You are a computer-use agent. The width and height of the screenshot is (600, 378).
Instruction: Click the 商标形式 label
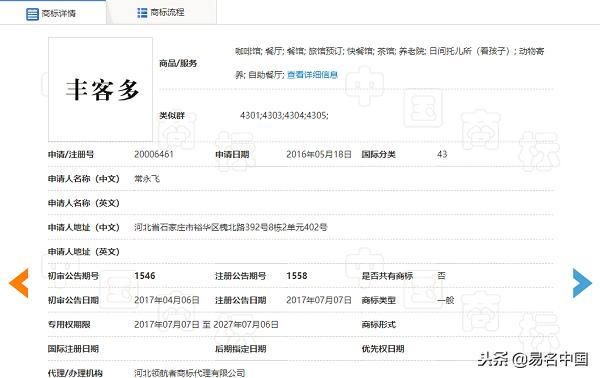click(378, 324)
